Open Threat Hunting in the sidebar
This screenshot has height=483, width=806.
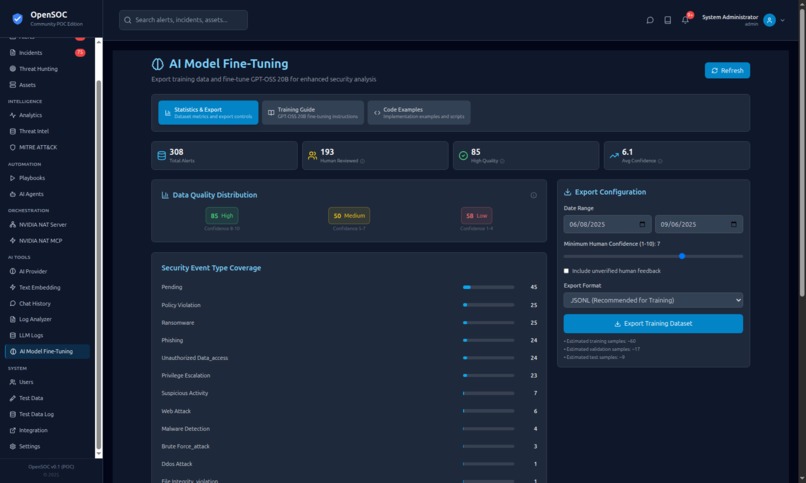pyautogui.click(x=47, y=69)
